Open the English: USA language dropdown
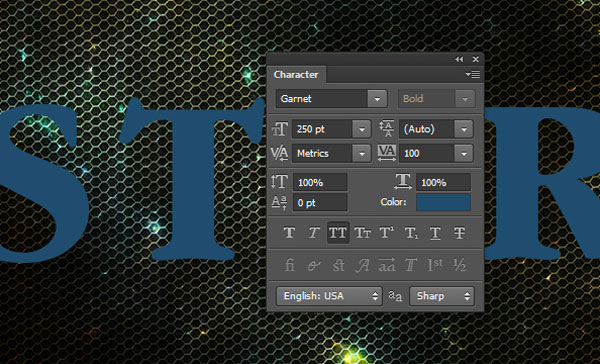The height and width of the screenshot is (364, 600). pos(329,296)
